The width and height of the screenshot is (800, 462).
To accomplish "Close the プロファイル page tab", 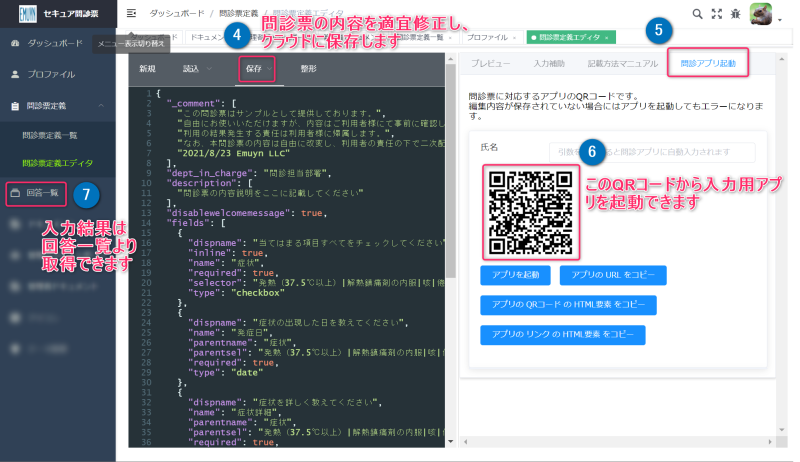I will (x=514, y=38).
